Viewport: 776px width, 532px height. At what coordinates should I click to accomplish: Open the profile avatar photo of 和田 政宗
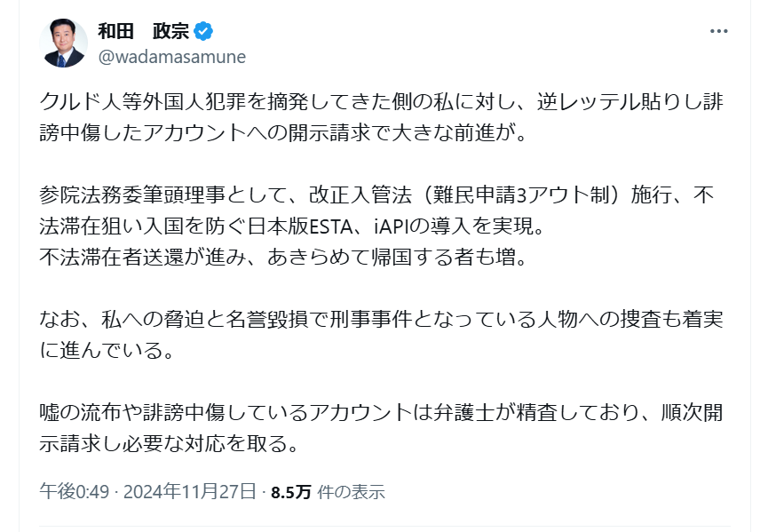pyautogui.click(x=63, y=43)
